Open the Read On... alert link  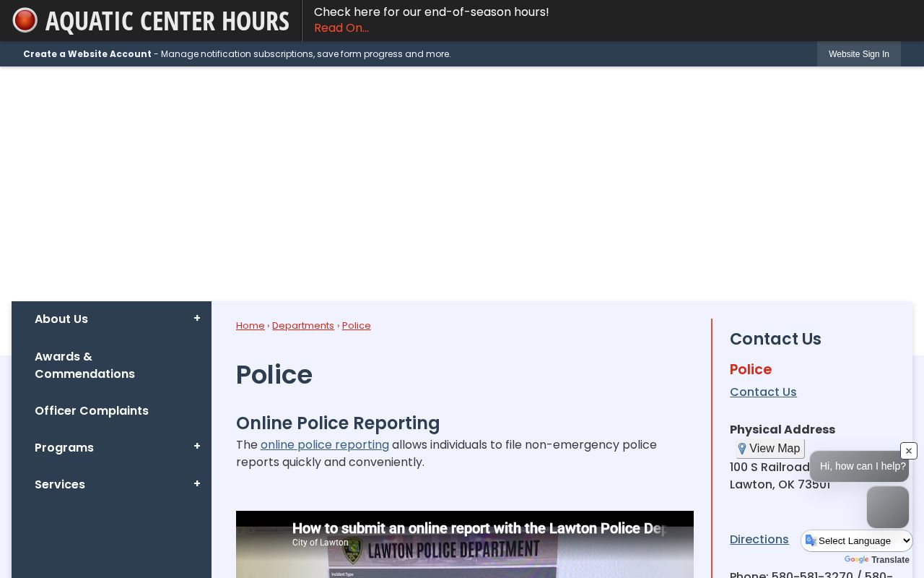coord(341,28)
